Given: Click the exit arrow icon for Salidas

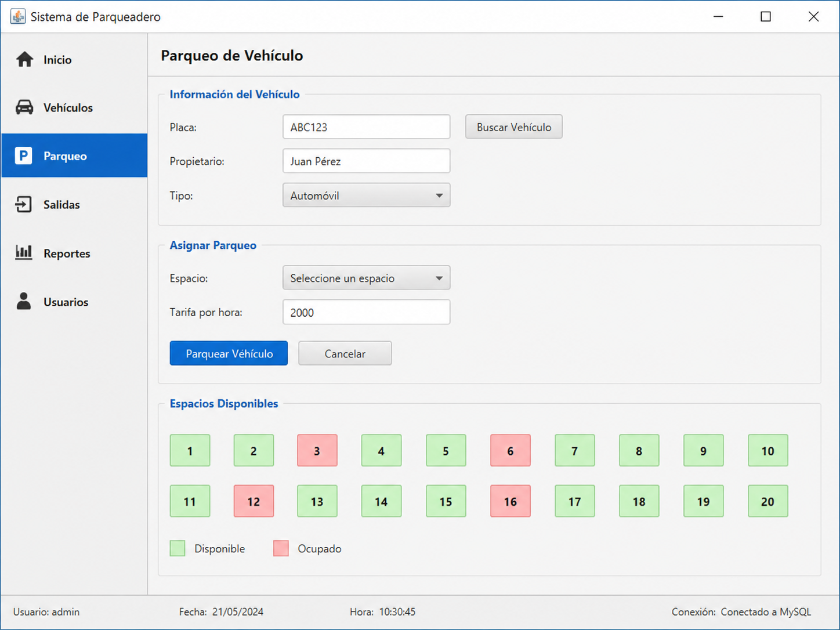Looking at the screenshot, I should (x=23, y=204).
